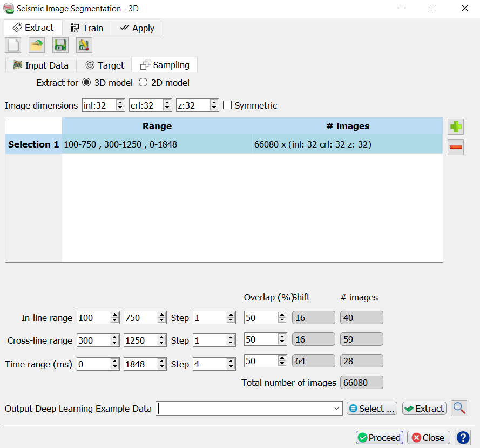
Task: Enable the Symmetric checkbox
Action: pos(228,105)
